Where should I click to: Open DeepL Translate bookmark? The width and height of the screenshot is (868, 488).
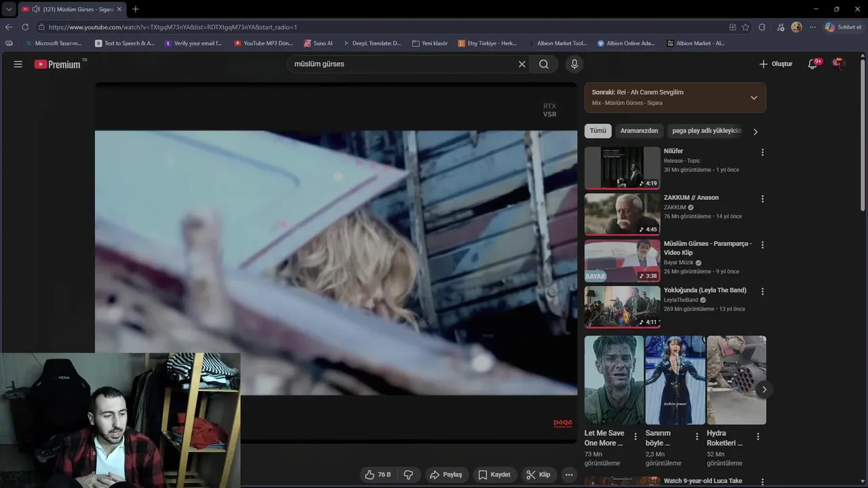click(372, 43)
